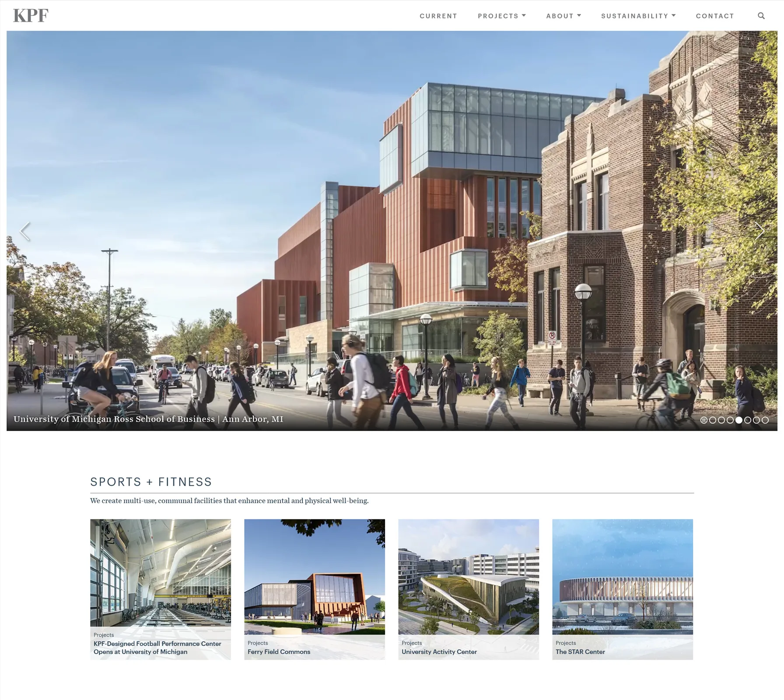784x700 pixels.
Task: Jump to the sixth slide indicator dot
Action: pos(756,420)
